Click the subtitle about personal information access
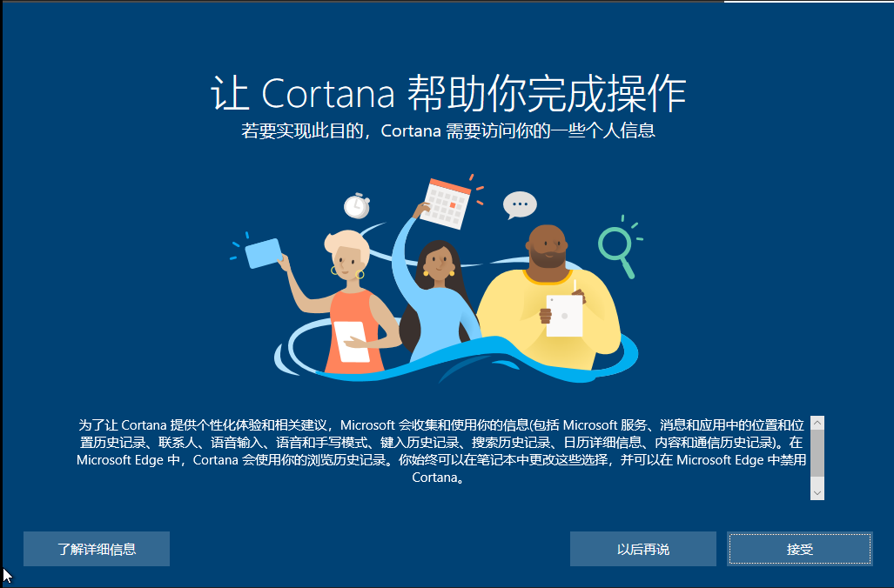Screen dimensions: 894x588 (448, 131)
